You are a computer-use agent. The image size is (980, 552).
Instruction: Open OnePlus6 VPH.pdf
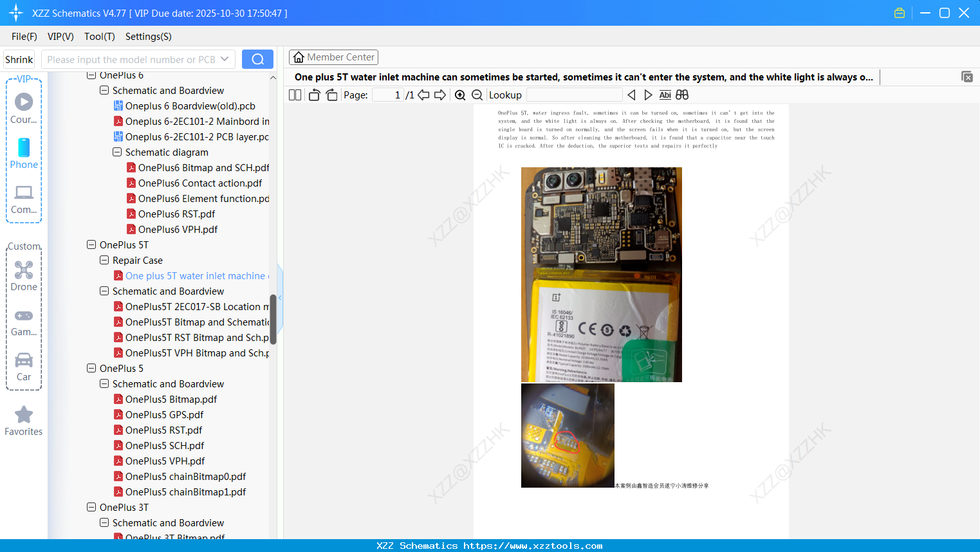click(172, 230)
